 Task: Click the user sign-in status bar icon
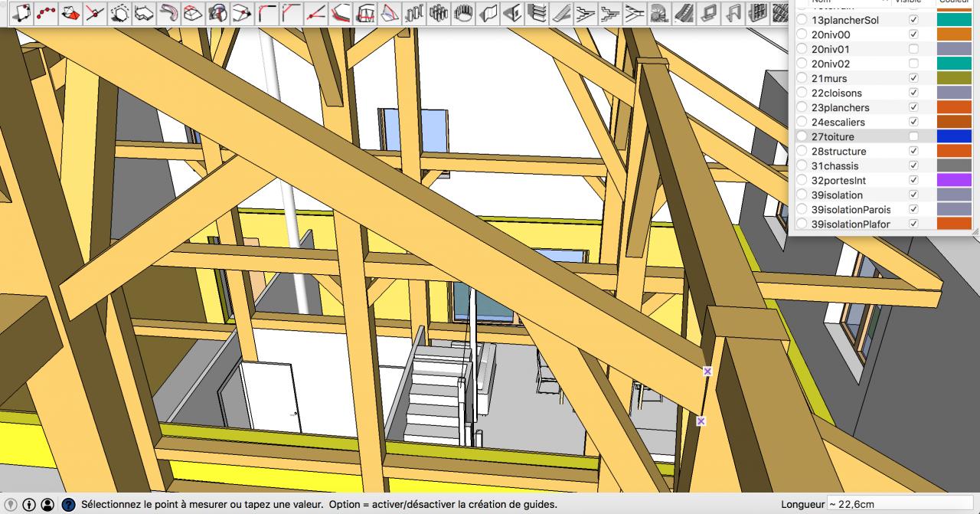[x=47, y=505]
